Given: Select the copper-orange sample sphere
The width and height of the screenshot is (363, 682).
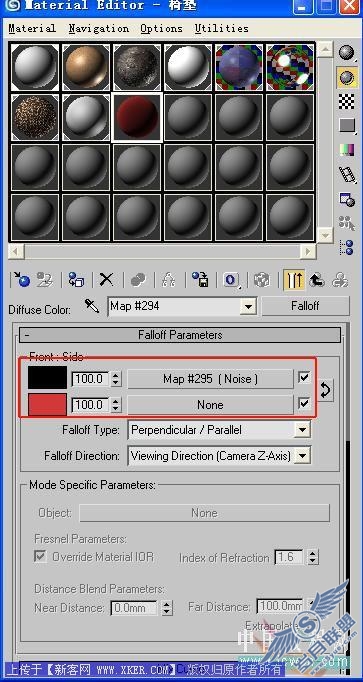Looking at the screenshot, I should coord(86,67).
